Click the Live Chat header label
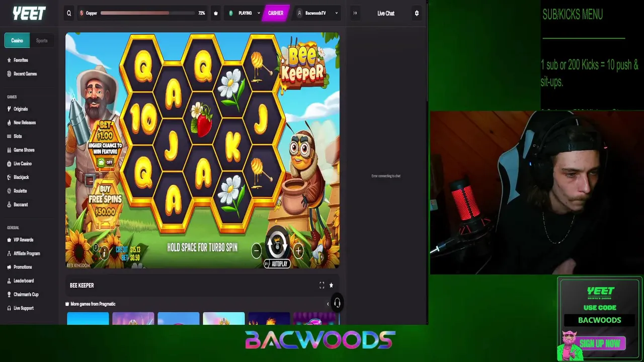Screen dimensions: 644x362 [x=386, y=14]
